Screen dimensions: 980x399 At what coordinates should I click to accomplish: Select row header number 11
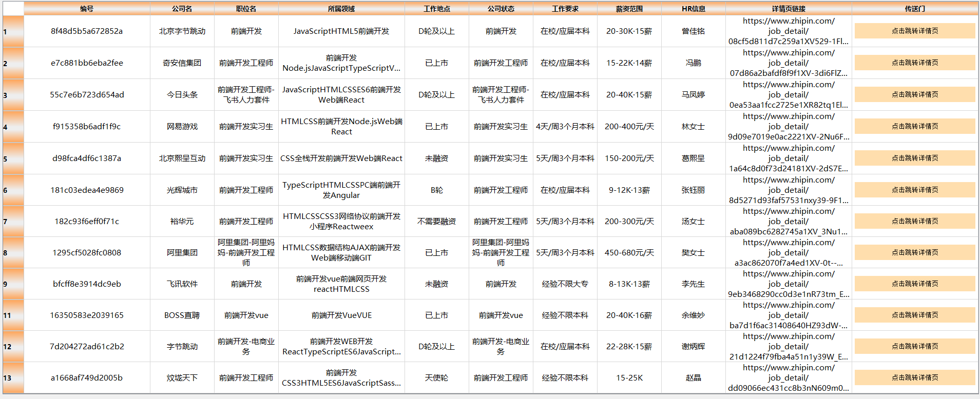click(x=13, y=315)
